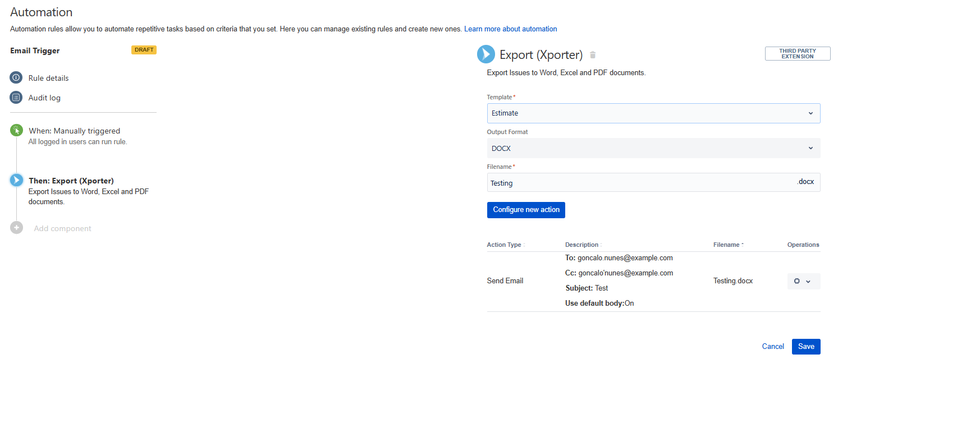This screenshot has width=980, height=437.
Task: Click the large Xporter logo icon in the header
Action: click(486, 54)
